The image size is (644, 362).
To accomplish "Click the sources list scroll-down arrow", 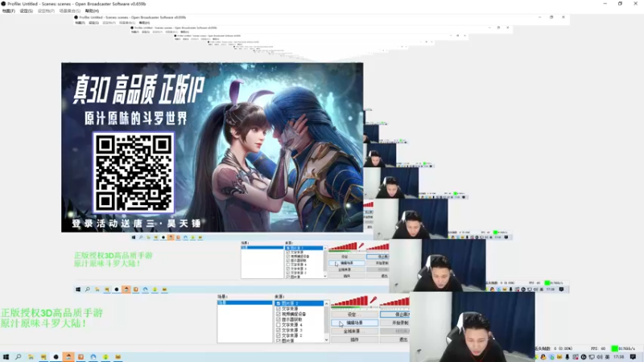I will point(327,339).
